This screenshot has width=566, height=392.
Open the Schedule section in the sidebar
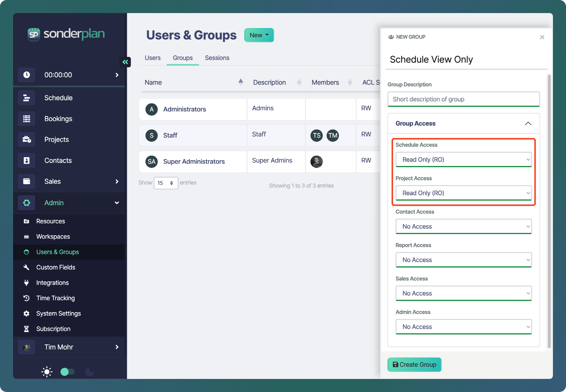(58, 98)
